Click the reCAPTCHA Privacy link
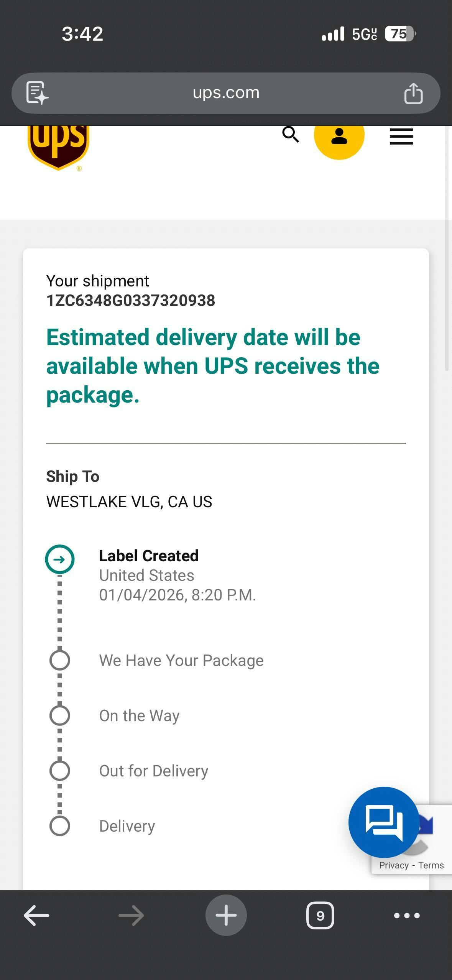Screen dimensions: 452x980 coord(394,865)
